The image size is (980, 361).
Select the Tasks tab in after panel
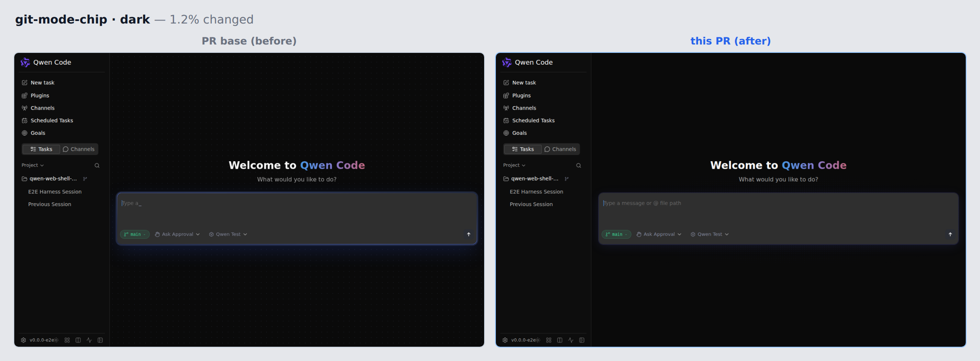coord(523,149)
